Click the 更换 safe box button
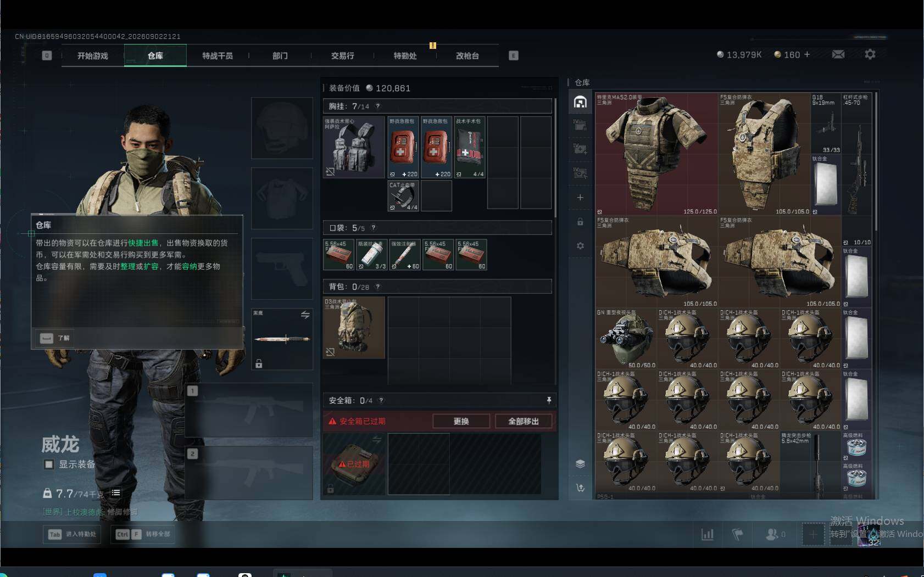This screenshot has height=577, width=924. click(461, 421)
